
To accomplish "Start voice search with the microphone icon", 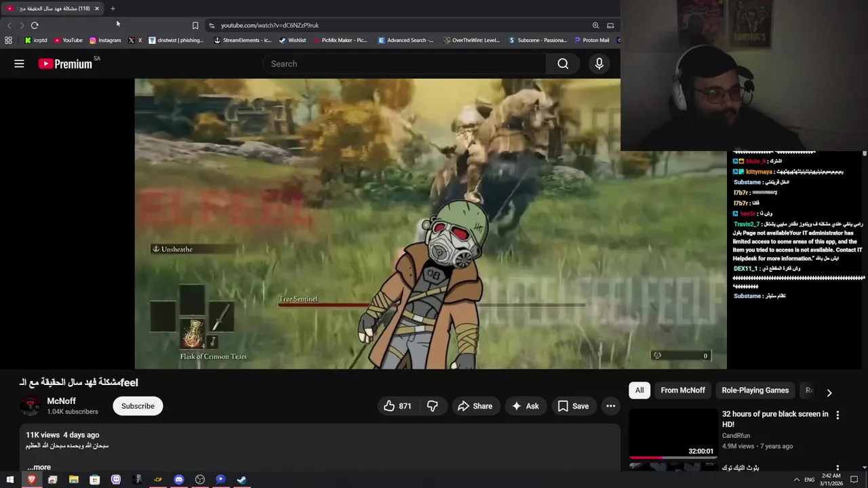I will pos(599,64).
